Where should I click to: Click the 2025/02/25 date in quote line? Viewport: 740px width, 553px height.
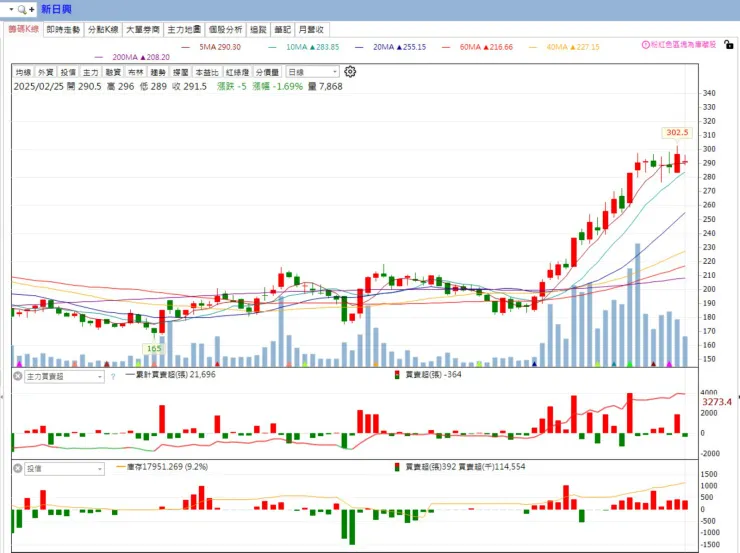point(38,86)
